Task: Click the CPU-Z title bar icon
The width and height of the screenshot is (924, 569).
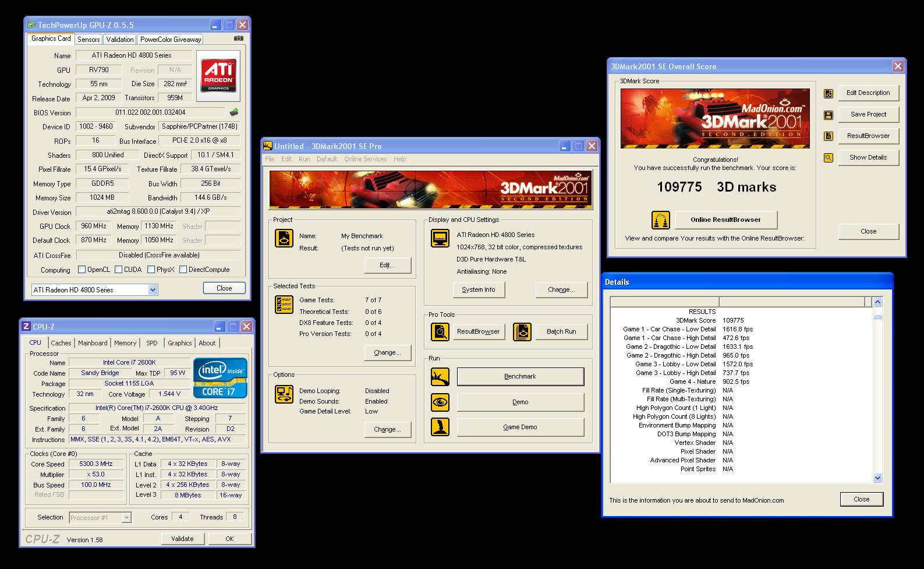Action: point(26,327)
